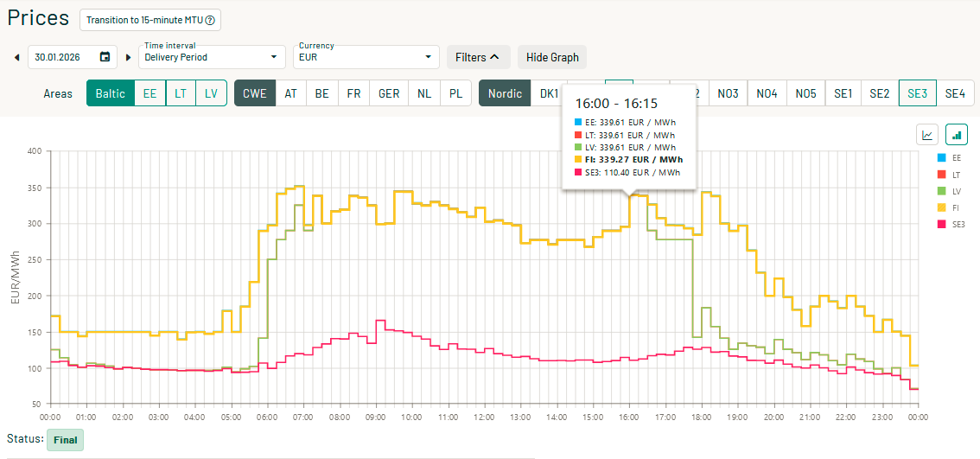Deselect the LT area
This screenshot has height=459, width=980.
coord(181,94)
